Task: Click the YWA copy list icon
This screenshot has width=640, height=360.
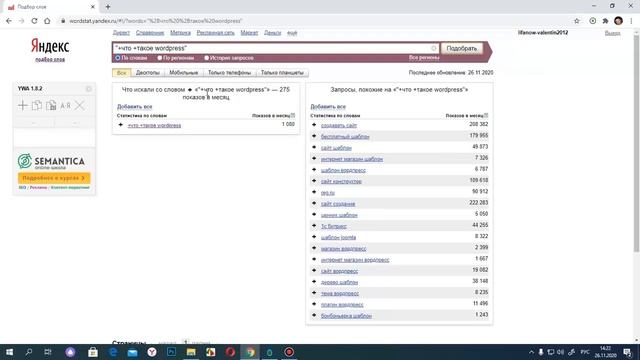Action: pos(37,105)
